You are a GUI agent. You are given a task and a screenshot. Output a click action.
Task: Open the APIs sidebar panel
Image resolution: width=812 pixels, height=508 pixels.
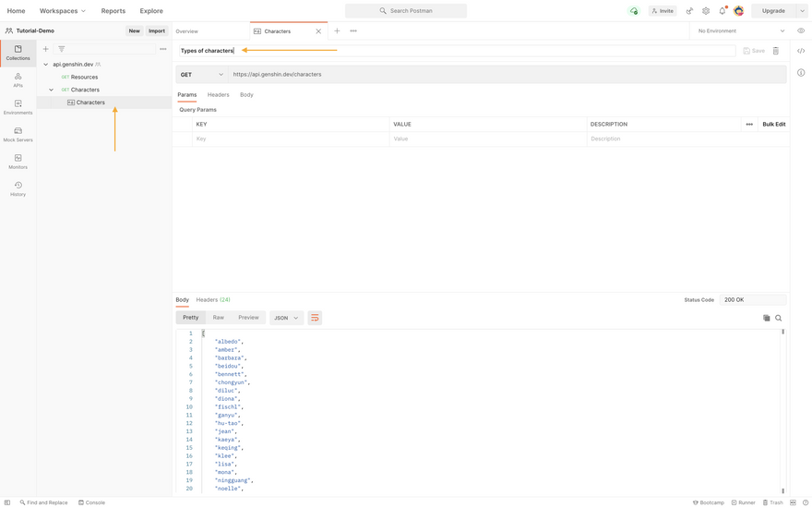pos(18,80)
